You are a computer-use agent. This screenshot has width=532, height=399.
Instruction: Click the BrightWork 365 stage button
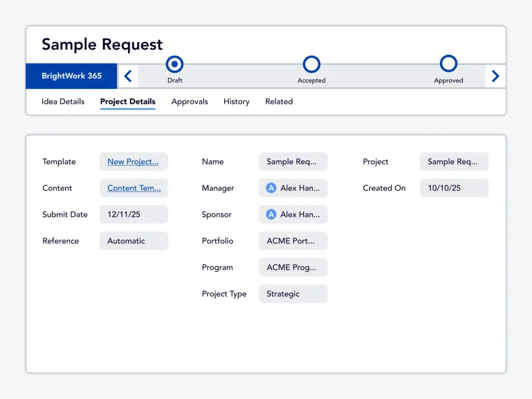pyautogui.click(x=71, y=75)
